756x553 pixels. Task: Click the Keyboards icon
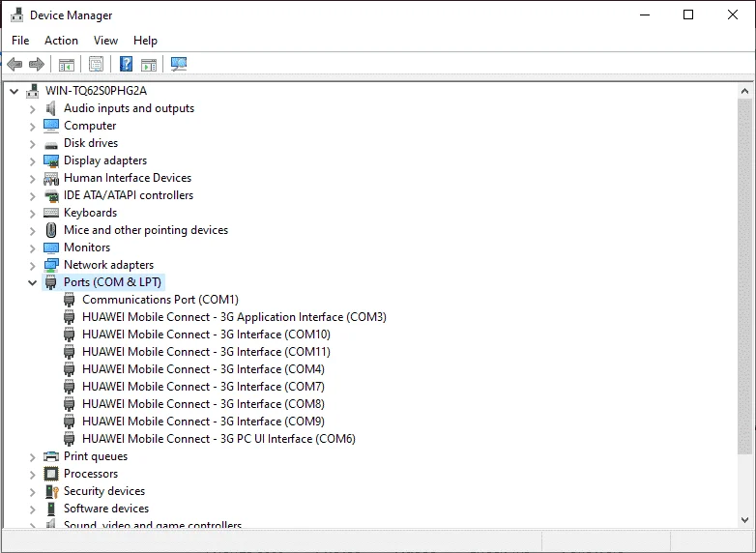click(51, 213)
